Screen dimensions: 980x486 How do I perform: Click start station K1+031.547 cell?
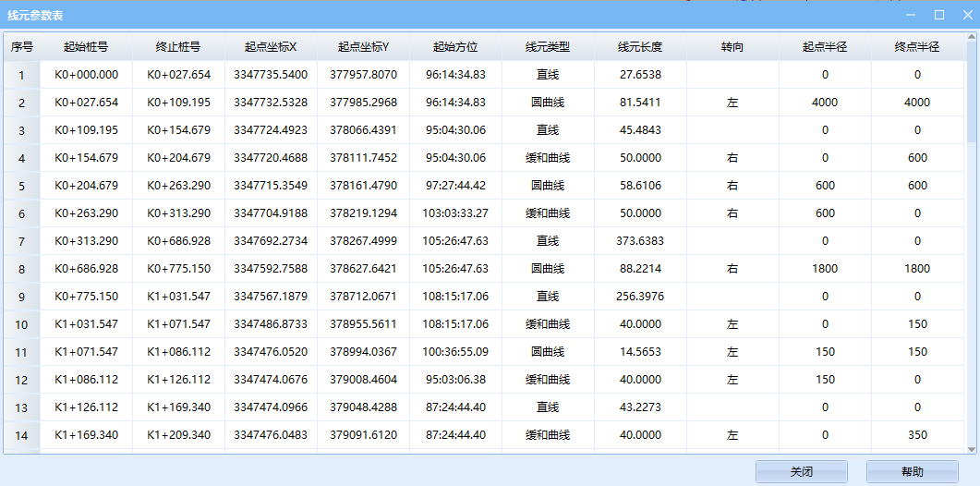point(86,324)
